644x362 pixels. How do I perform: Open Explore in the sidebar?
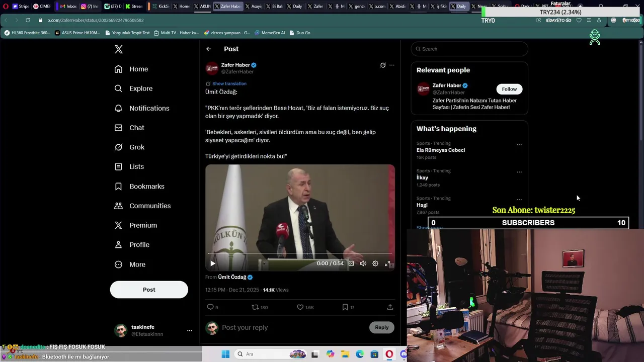133,88
